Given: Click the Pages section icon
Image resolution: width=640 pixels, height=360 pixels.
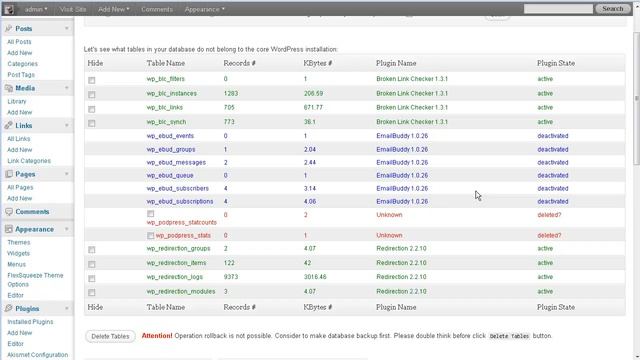Looking at the screenshot, I should coord(9,174).
